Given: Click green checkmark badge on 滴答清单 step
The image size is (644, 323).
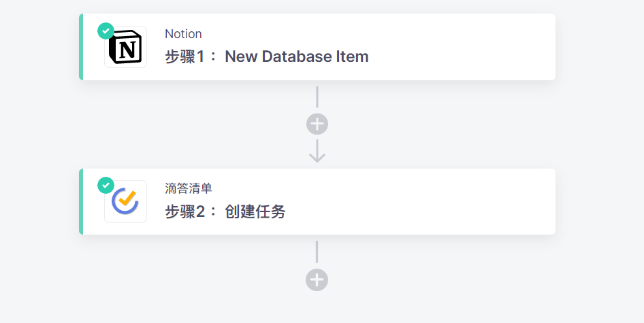Looking at the screenshot, I should (x=106, y=185).
